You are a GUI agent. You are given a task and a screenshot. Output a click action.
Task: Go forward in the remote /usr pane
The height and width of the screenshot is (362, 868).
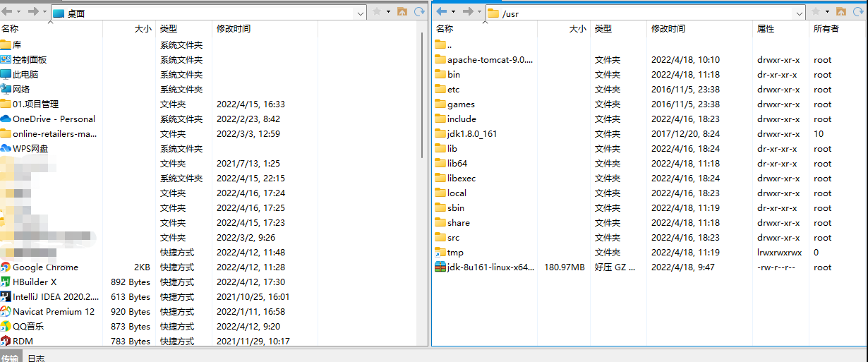[467, 11]
